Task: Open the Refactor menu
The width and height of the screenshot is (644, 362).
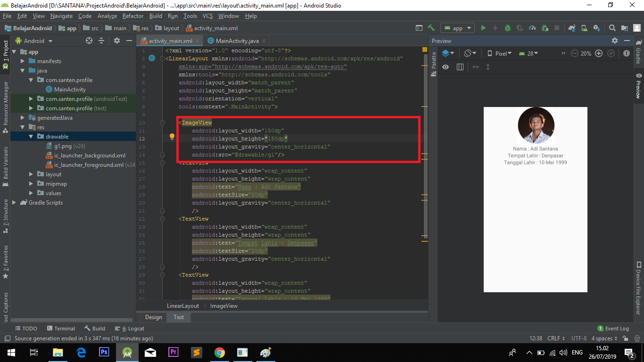Action: tap(132, 16)
